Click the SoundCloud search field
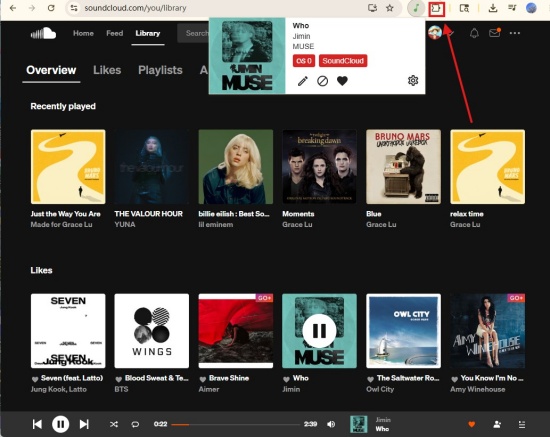This screenshot has width=550, height=437. tap(194, 33)
